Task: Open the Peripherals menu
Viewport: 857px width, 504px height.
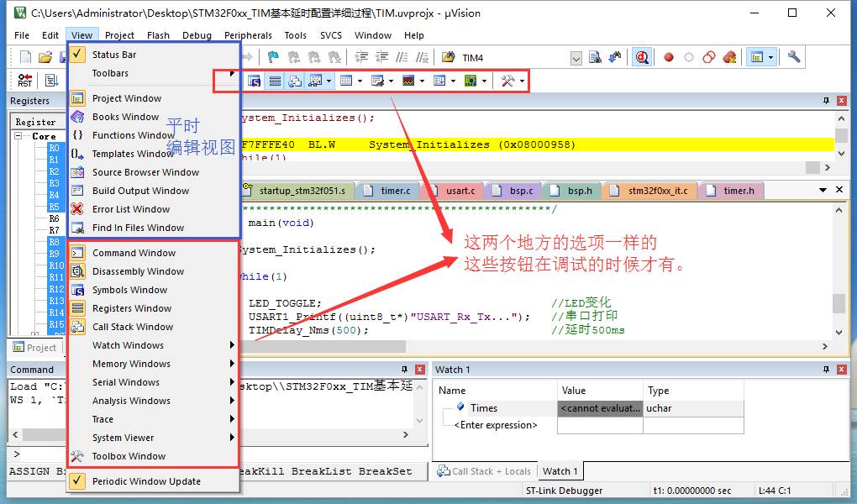Action: [x=248, y=35]
